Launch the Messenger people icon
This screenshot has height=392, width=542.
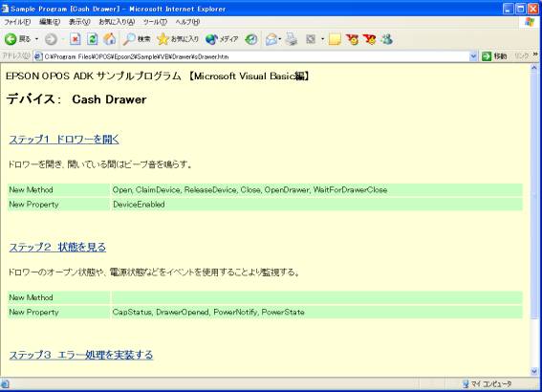(x=386, y=39)
